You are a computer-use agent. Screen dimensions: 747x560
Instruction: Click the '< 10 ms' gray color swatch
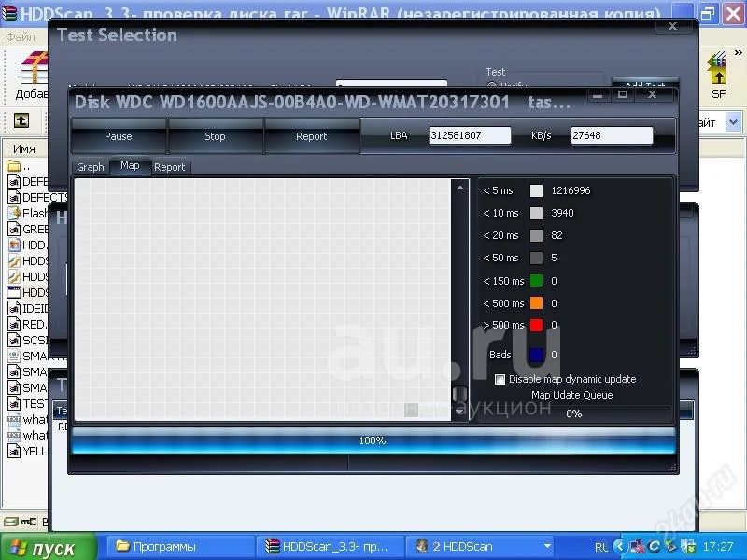[x=536, y=213]
